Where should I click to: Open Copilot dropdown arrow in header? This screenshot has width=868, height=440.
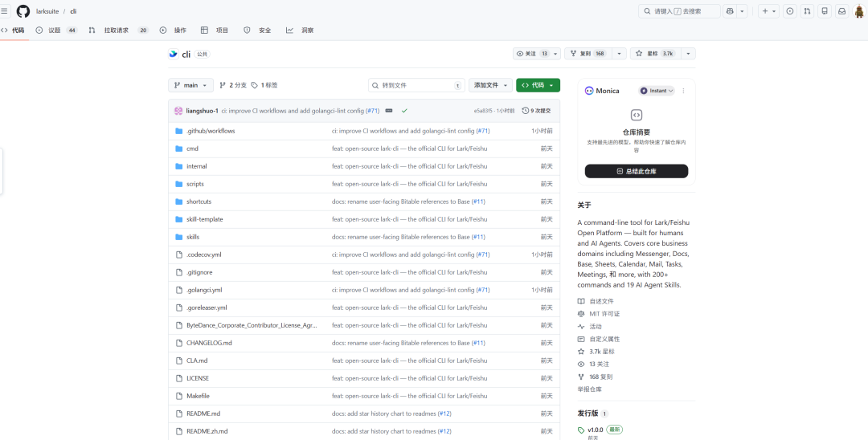pyautogui.click(x=743, y=11)
